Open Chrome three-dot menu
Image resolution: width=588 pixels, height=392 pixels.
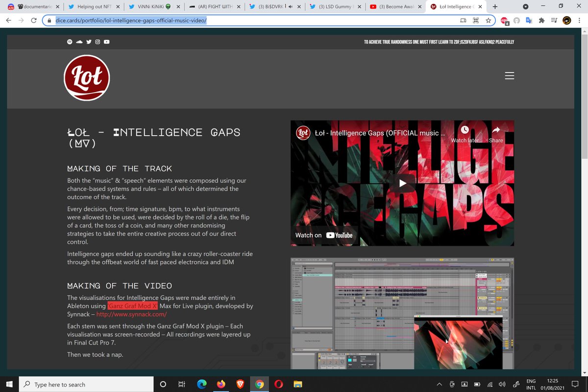[x=580, y=21]
